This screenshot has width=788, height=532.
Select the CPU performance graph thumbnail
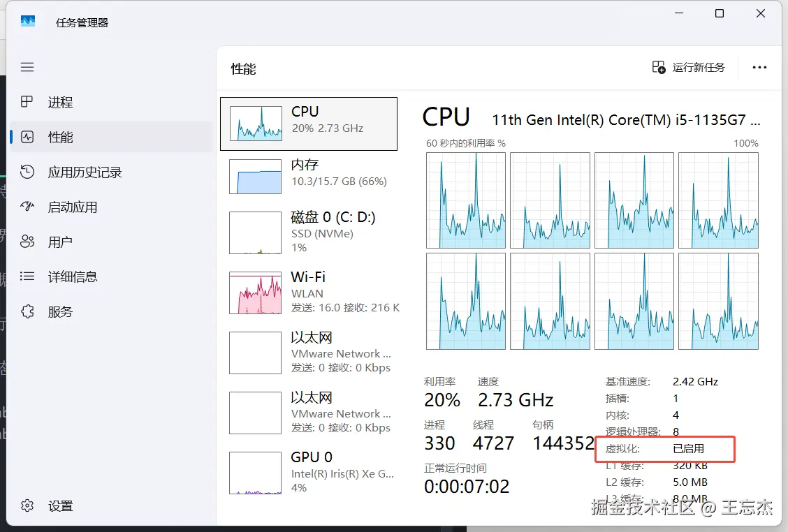click(x=255, y=124)
